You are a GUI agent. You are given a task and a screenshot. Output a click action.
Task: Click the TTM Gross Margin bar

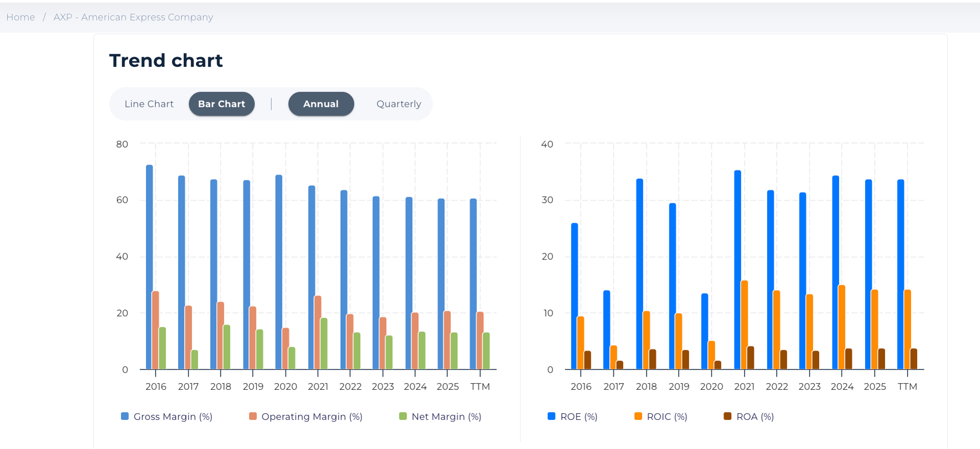click(473, 283)
